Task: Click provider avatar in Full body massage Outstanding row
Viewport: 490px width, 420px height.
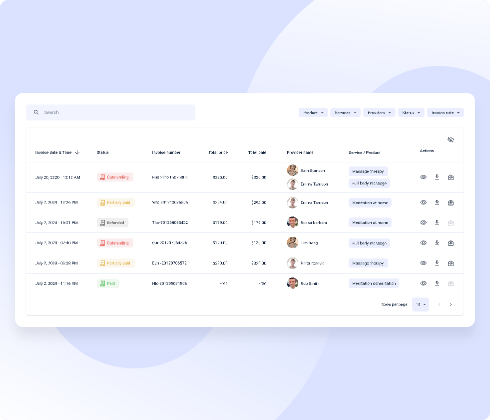Action: click(x=292, y=242)
